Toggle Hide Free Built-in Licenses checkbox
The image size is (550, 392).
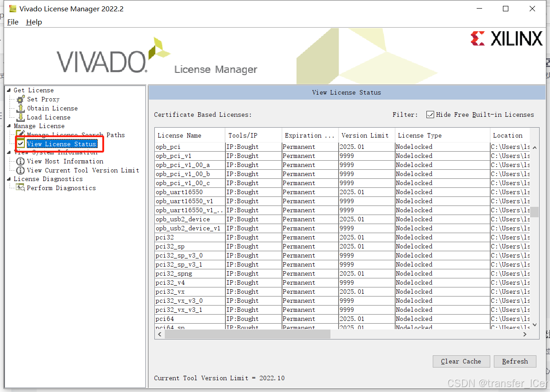pyautogui.click(x=430, y=115)
